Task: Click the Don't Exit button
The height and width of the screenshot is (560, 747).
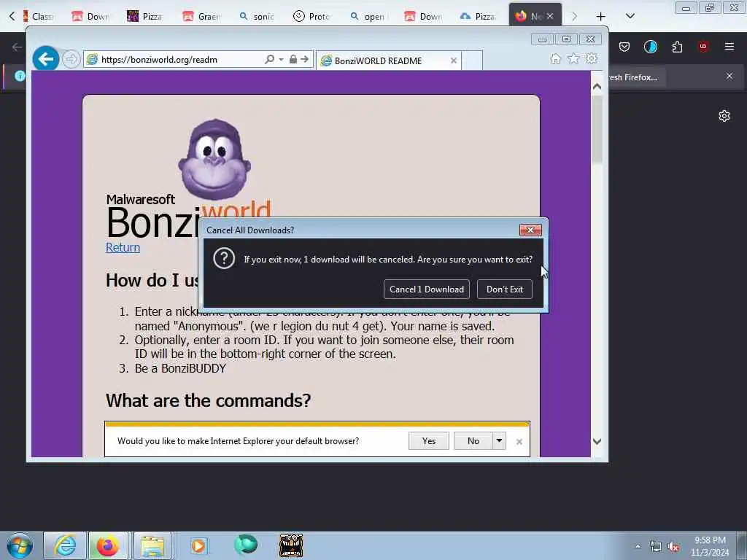Action: pyautogui.click(x=505, y=289)
